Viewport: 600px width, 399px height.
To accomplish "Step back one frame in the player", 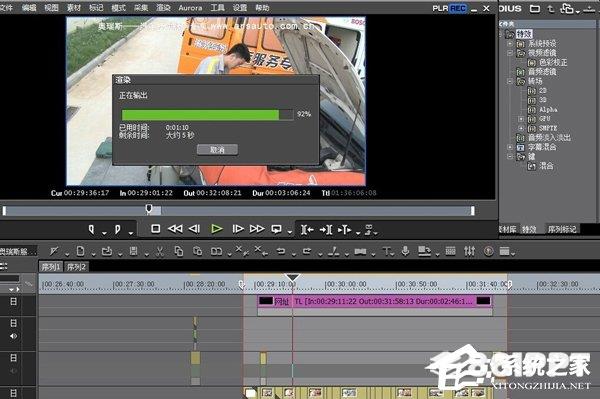I will [x=194, y=229].
